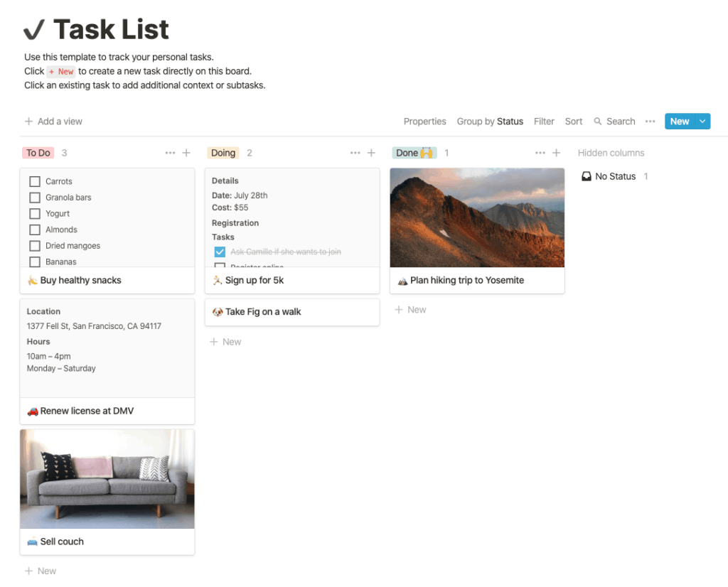
Task: Open the Properties menu
Action: pos(424,121)
